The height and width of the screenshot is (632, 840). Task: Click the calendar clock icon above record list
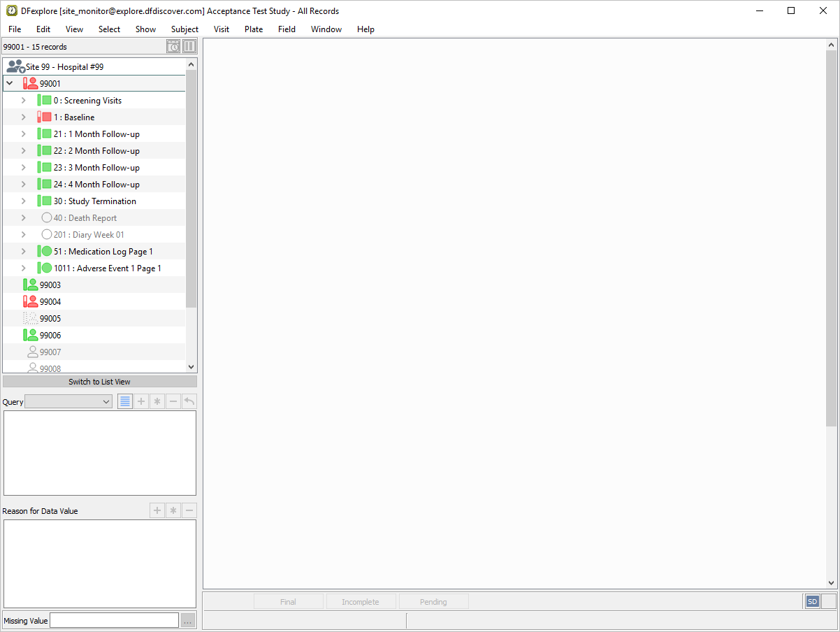tap(173, 47)
